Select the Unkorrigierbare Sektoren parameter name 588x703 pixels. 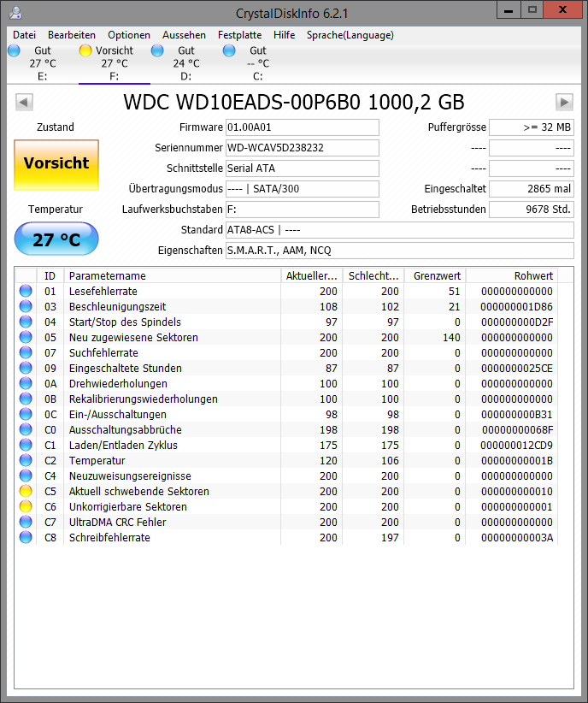pos(127,506)
